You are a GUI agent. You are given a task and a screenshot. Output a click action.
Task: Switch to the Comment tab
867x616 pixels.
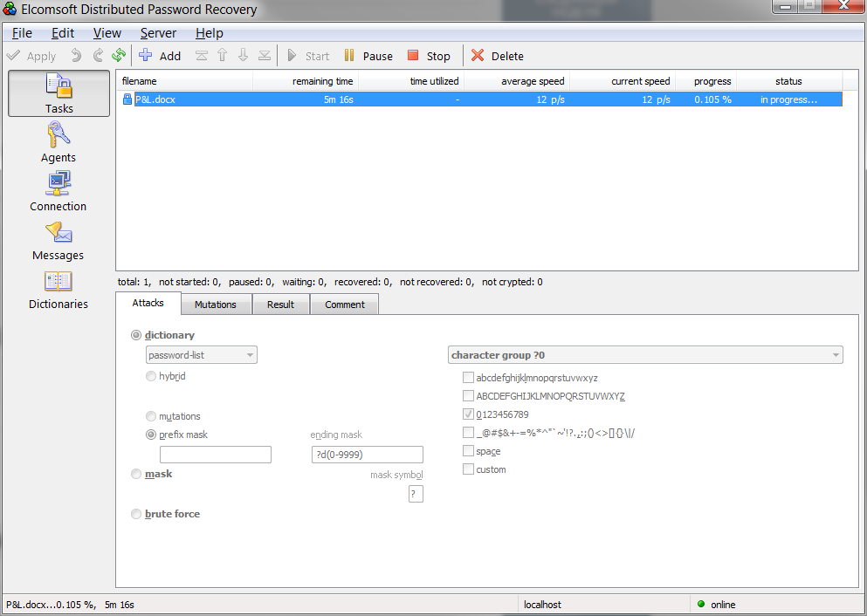click(345, 305)
